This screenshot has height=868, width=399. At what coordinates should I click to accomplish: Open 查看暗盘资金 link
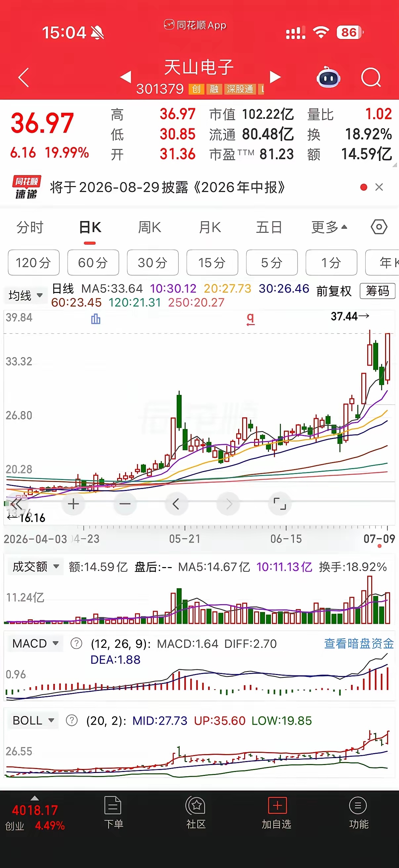pyautogui.click(x=359, y=643)
